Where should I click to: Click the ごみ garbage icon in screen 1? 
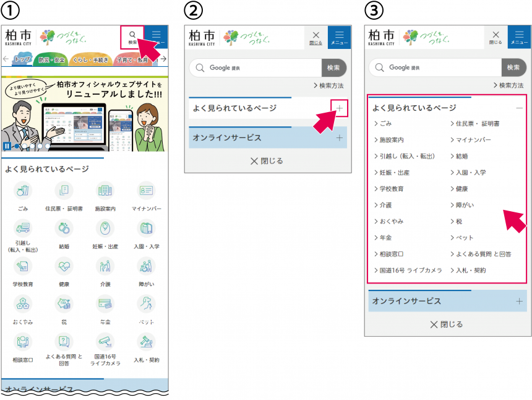[x=23, y=191]
